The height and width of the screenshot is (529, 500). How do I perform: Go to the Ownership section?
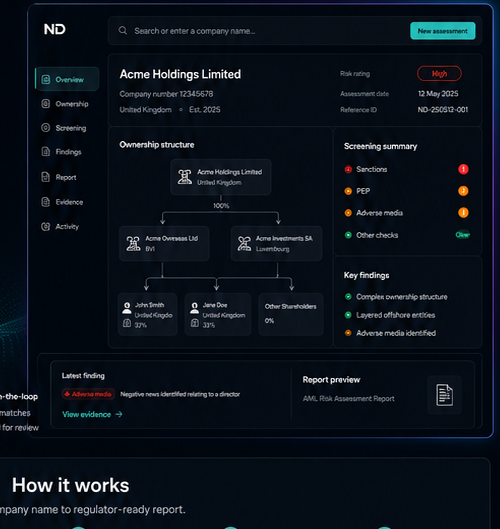point(65,104)
